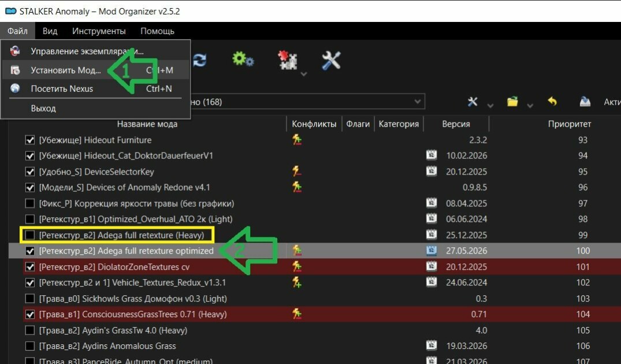Select Посетить Nexus from the menu
The height and width of the screenshot is (364, 621).
coord(95,89)
